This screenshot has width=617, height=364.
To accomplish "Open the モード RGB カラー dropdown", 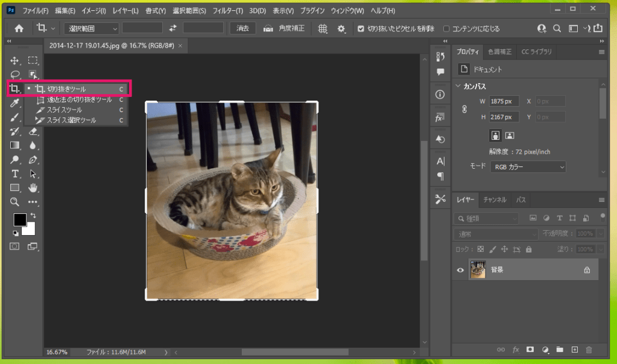I will [527, 166].
